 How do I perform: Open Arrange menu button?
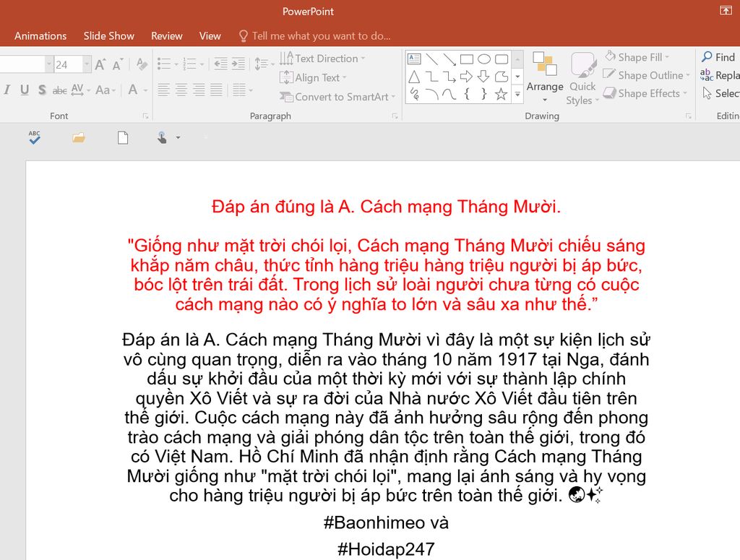(x=545, y=77)
